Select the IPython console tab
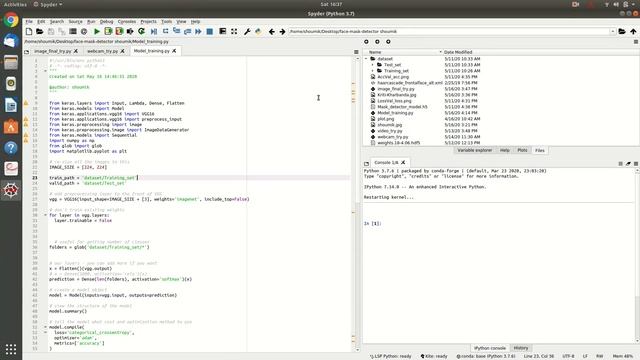This screenshot has width=640, height=360. pyautogui.click(x=489, y=348)
